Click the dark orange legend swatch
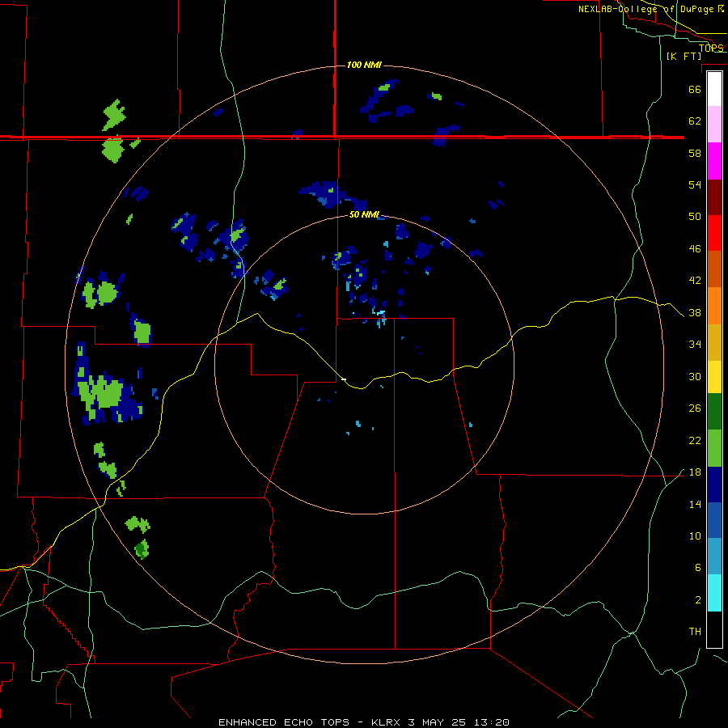Screen dimensions: 728x728 [x=714, y=269]
